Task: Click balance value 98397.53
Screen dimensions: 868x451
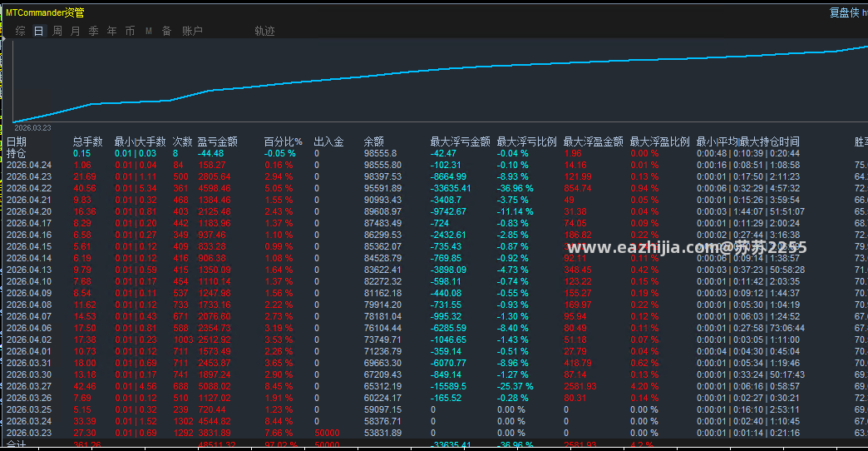Action: pos(382,176)
